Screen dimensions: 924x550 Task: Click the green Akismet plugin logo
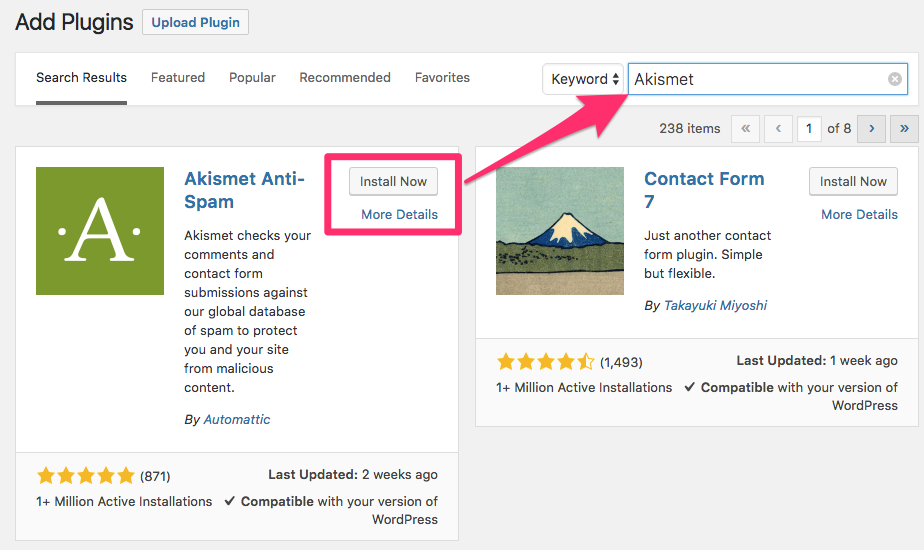(100, 231)
